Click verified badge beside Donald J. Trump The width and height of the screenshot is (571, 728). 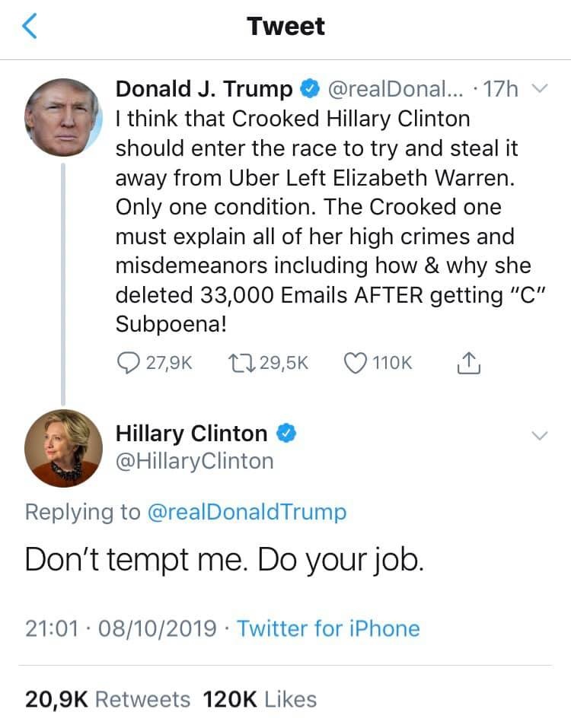[x=309, y=90]
